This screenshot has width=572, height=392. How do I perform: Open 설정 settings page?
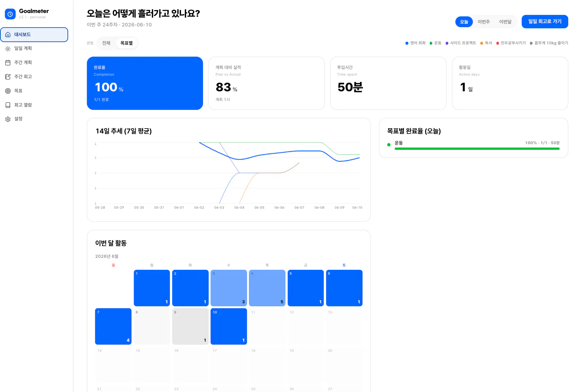point(34,119)
